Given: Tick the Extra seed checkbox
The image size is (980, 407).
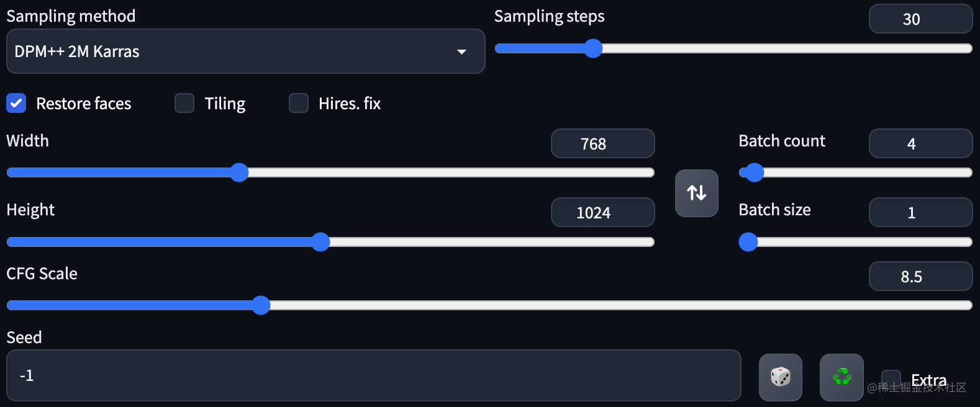Looking at the screenshot, I should (891, 379).
